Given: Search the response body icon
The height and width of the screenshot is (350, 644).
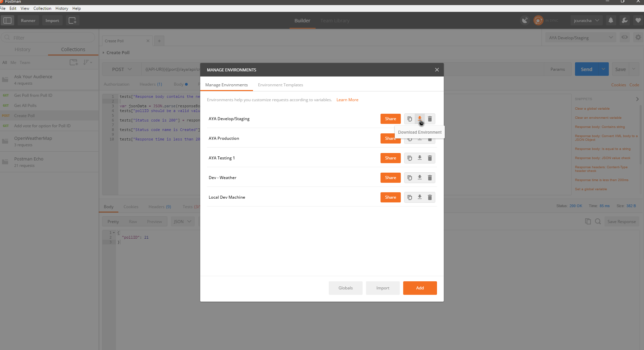Looking at the screenshot, I should coord(598,221).
